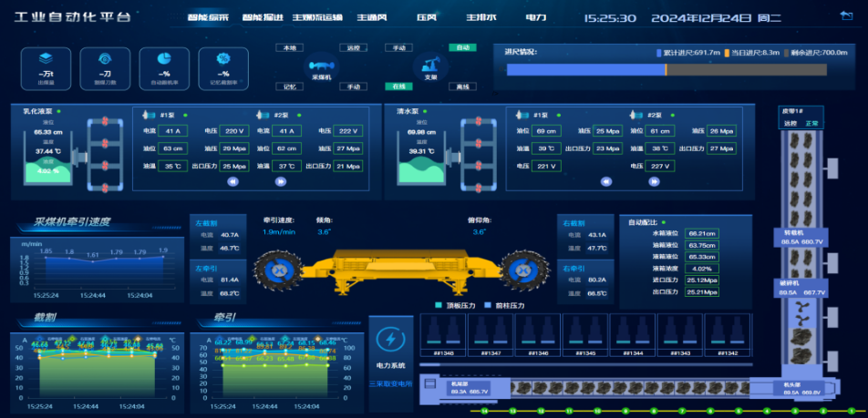Enable 本地 mode for the shearer

coord(290,47)
